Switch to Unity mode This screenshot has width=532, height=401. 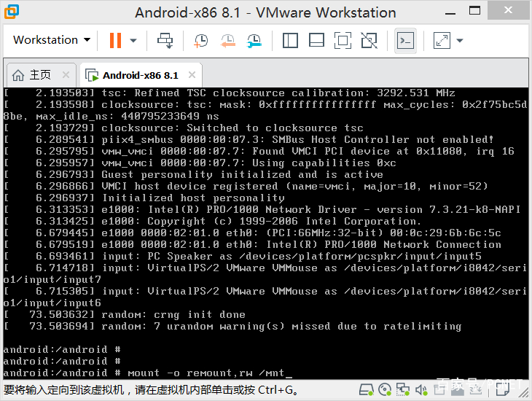tap(369, 40)
